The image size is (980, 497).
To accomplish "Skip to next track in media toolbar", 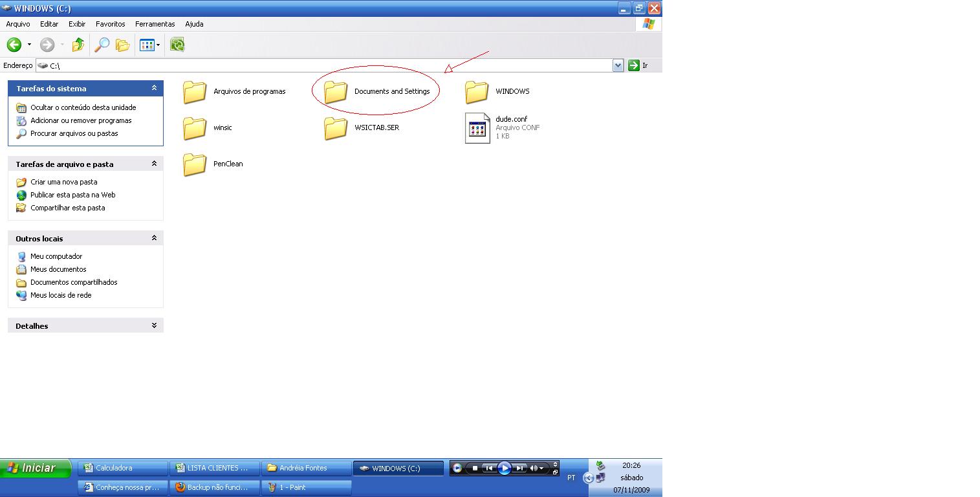I will click(x=519, y=468).
